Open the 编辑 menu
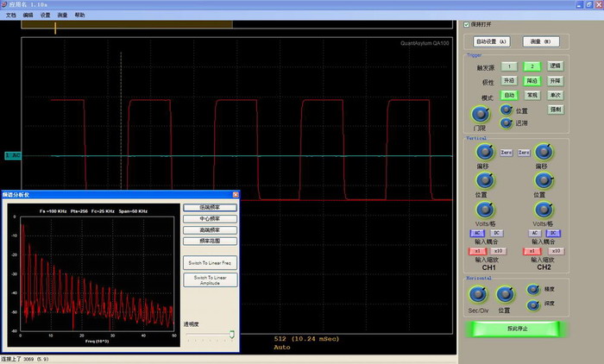Viewport: 604px width, 364px height. point(28,15)
